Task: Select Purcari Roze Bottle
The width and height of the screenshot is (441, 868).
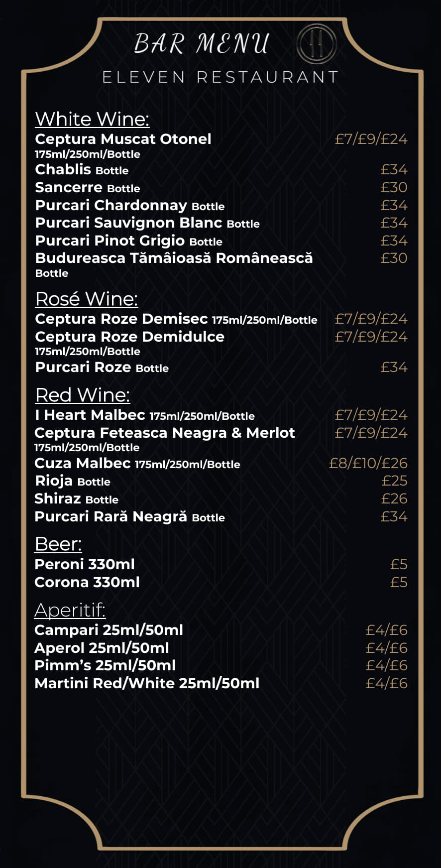Action: 102,368
